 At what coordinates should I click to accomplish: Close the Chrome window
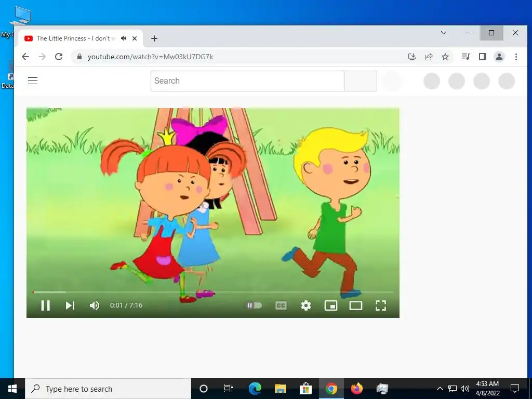[x=515, y=33]
